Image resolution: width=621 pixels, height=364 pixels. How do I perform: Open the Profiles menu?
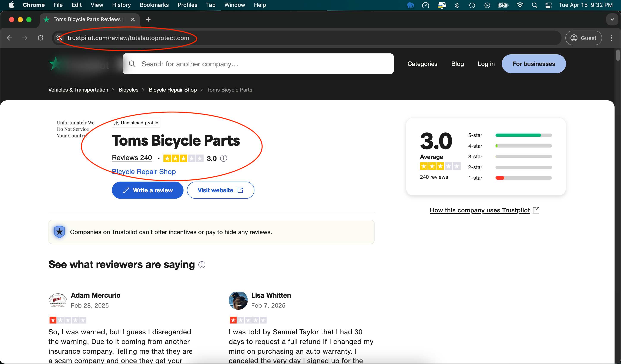tap(187, 5)
